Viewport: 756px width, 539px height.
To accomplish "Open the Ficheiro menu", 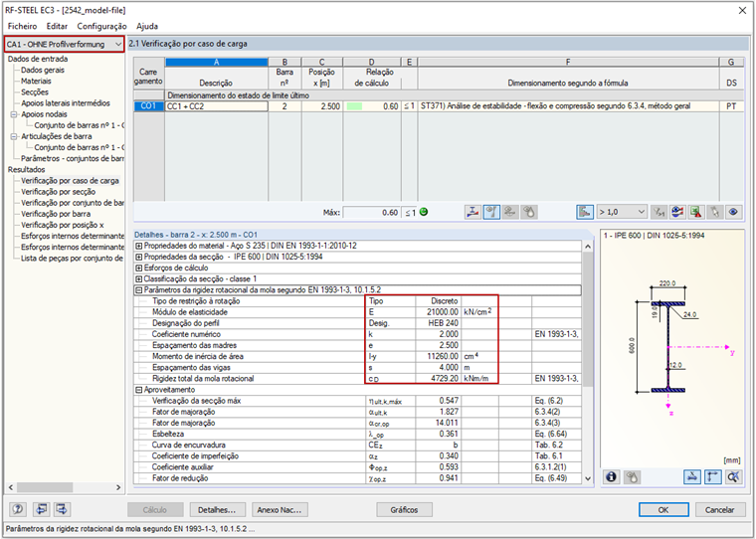I will point(22,26).
